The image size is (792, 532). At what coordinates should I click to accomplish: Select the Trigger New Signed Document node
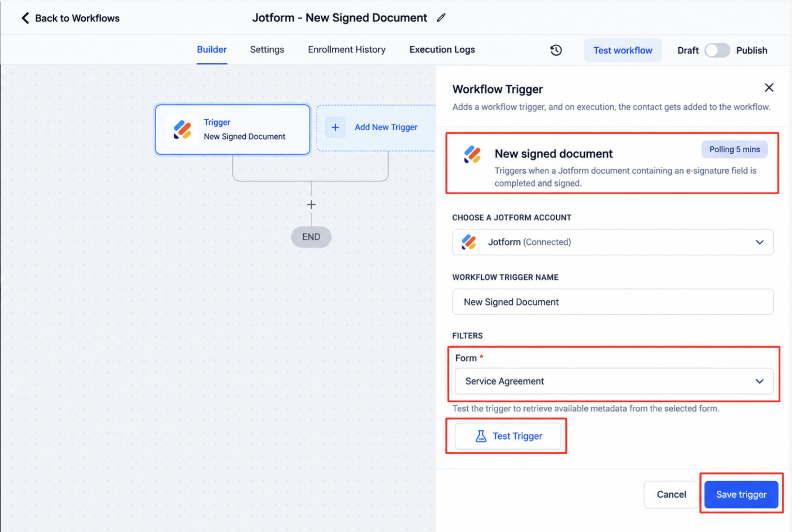point(233,129)
